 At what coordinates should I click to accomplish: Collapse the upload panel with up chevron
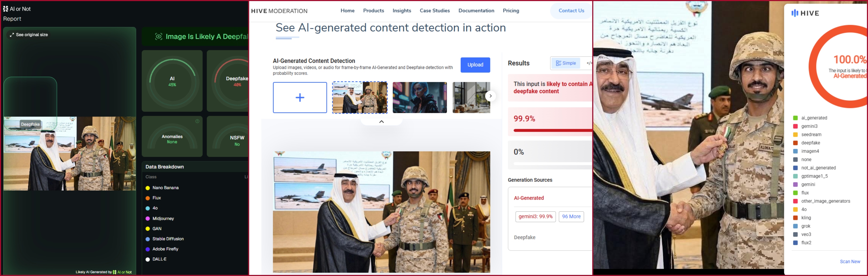click(381, 121)
